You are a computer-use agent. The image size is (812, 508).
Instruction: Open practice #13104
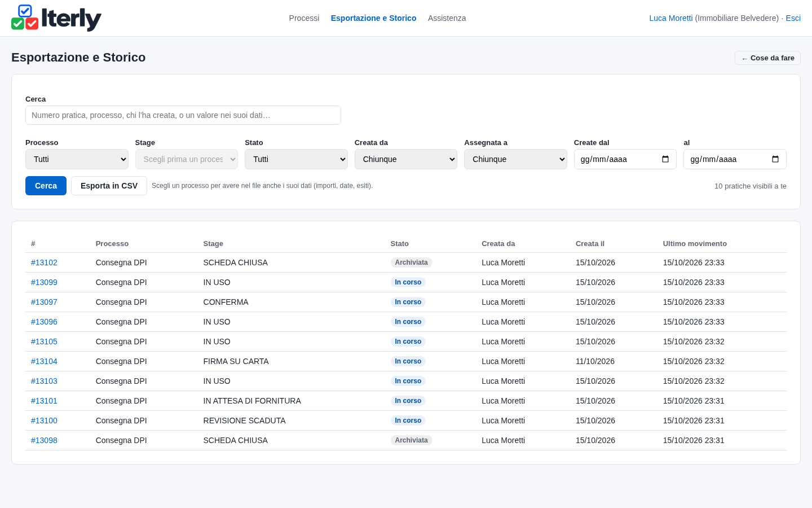[x=44, y=361]
